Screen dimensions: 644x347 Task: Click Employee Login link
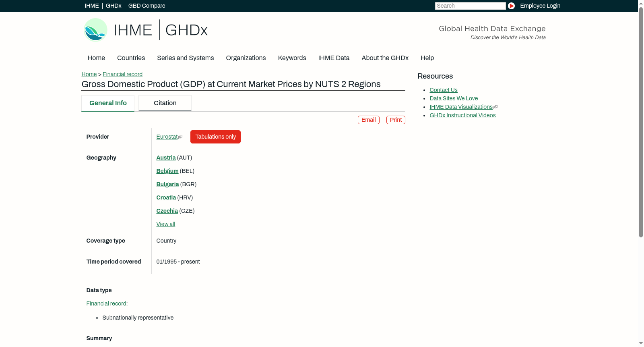coord(540,6)
